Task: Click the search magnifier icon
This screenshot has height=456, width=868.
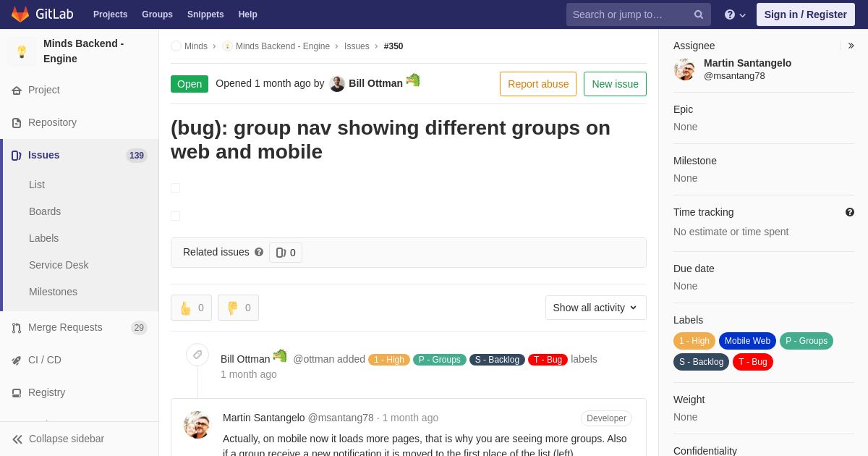Action: point(699,14)
